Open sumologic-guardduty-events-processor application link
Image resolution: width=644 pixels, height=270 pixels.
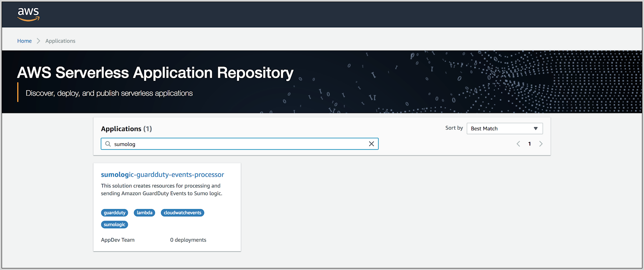(162, 175)
